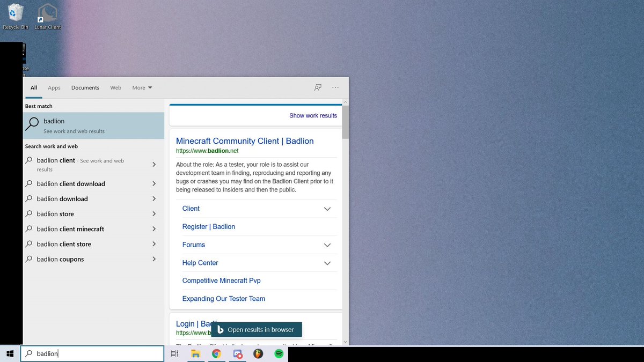This screenshot has height=362, width=644.
Task: Click the https://www.badlion.net URL
Action: click(207, 151)
